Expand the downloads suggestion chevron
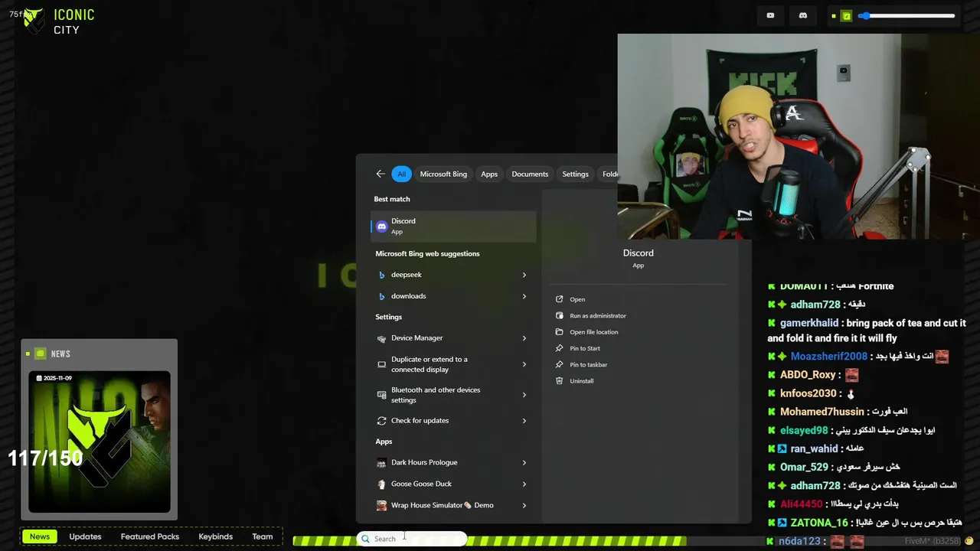Viewport: 980px width, 551px height. (x=524, y=296)
